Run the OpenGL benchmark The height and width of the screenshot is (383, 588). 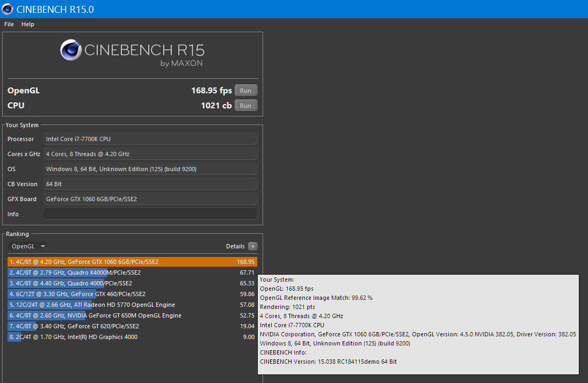(x=246, y=91)
